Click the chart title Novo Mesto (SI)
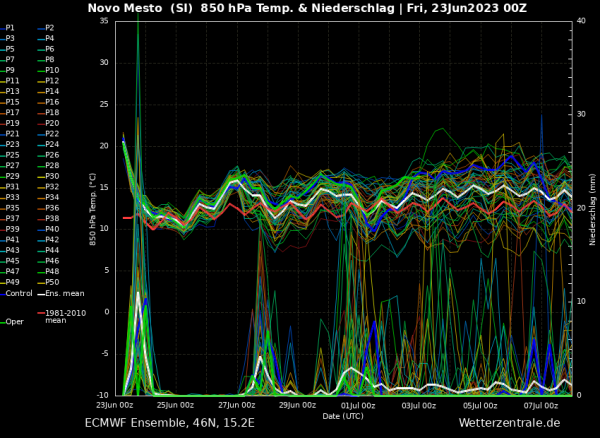This screenshot has width=600, height=438. pyautogui.click(x=140, y=8)
